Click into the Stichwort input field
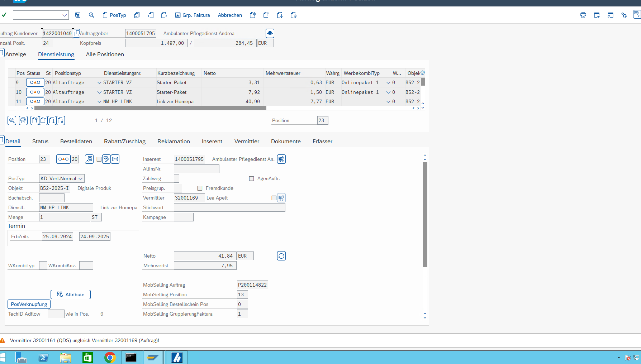 (229, 207)
